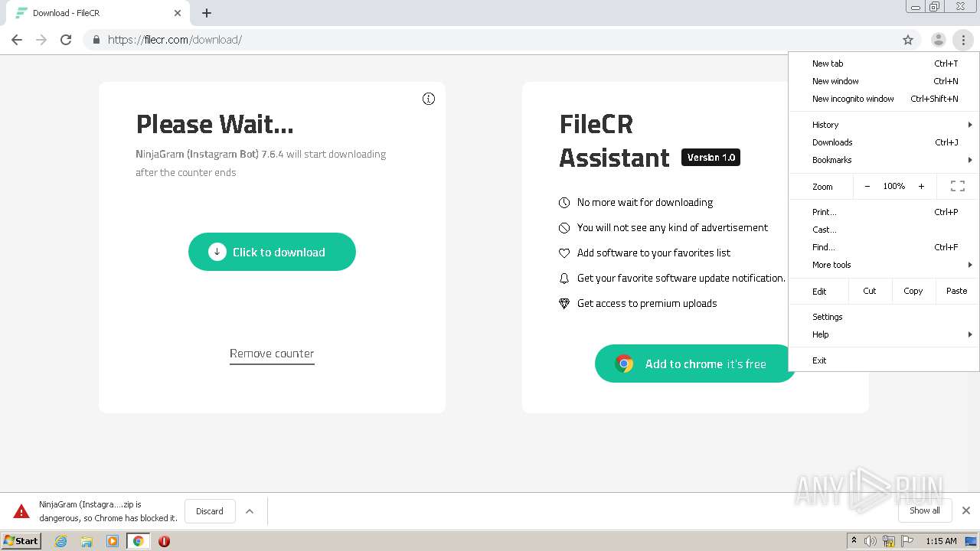The width and height of the screenshot is (980, 551).
Task: Open Internet Explorer from taskbar
Action: click(61, 541)
